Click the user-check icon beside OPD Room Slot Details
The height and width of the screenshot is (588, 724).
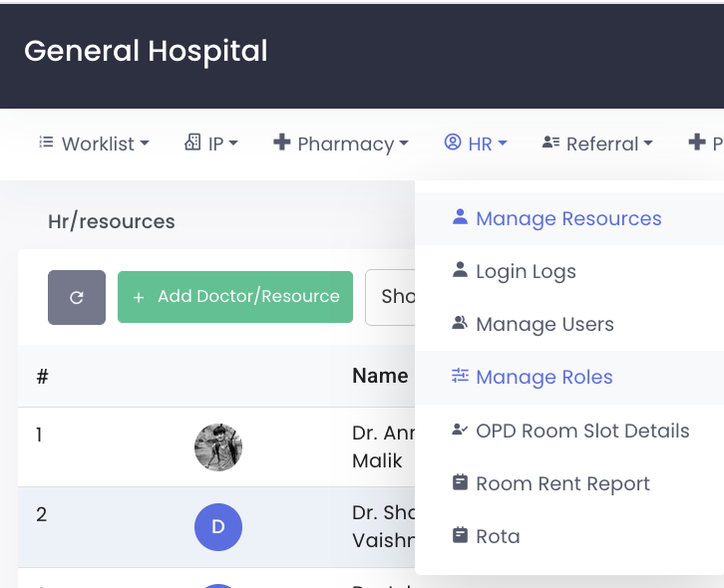click(460, 430)
